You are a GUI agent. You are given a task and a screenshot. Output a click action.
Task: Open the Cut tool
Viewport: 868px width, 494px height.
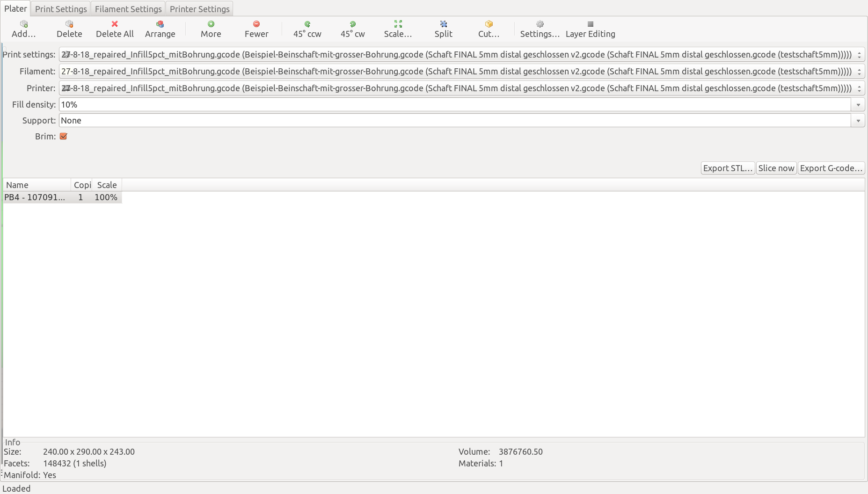489,29
